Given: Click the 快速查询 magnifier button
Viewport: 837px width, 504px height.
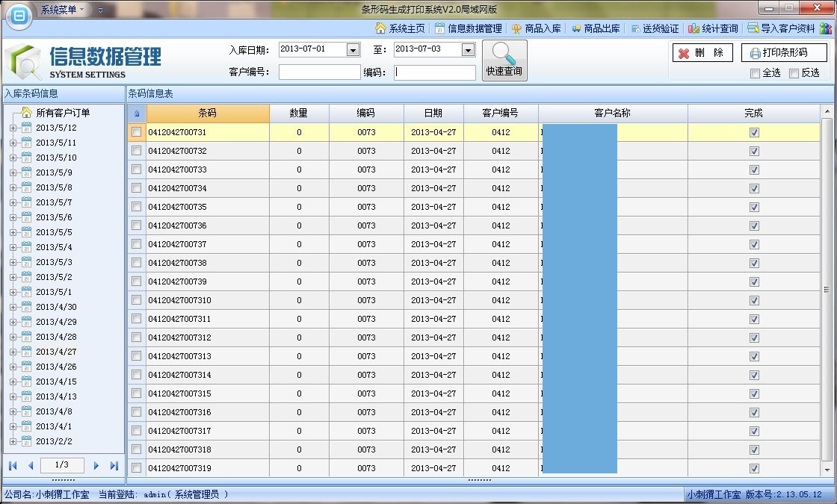Looking at the screenshot, I should click(x=504, y=60).
